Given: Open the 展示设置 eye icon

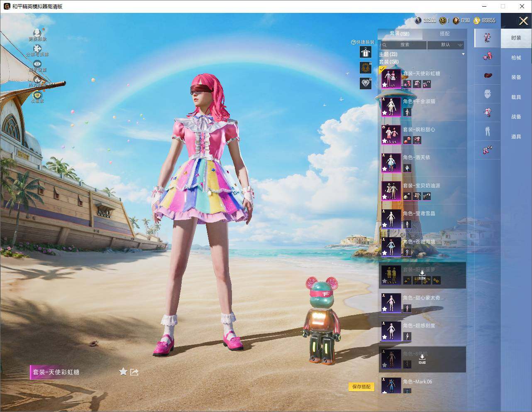Looking at the screenshot, I should point(37,64).
